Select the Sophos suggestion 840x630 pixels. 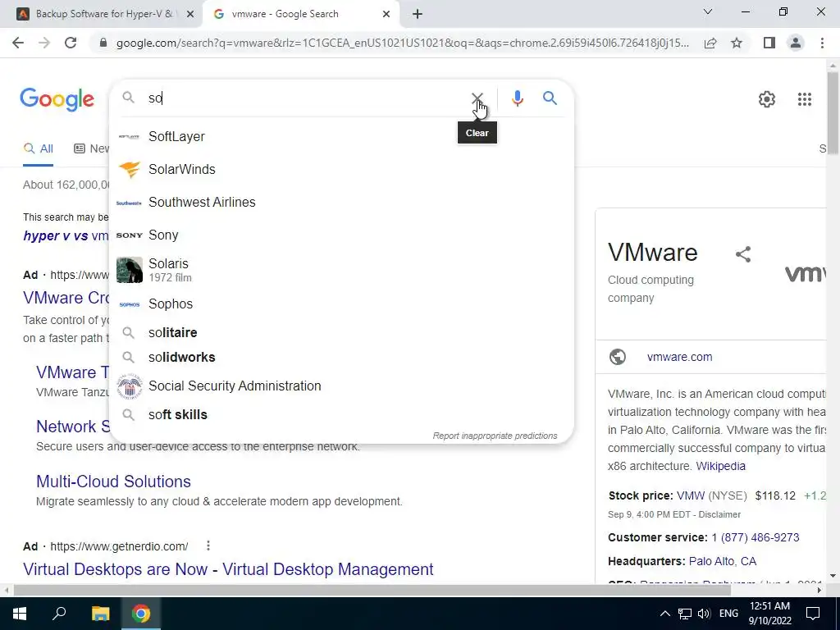341,304
